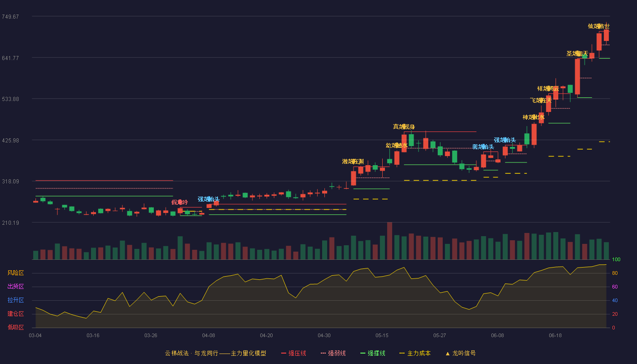
Task: Click the yellow dashed icon beside 主力成本
Action: (x=402, y=353)
